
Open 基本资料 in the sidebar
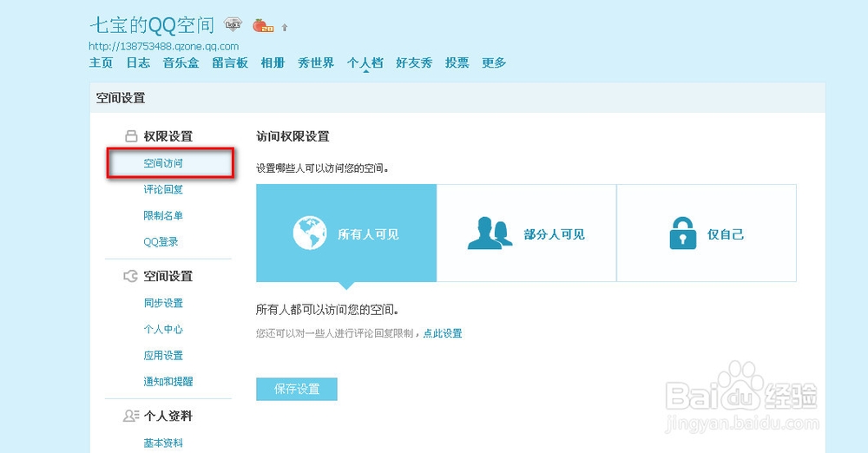(163, 443)
